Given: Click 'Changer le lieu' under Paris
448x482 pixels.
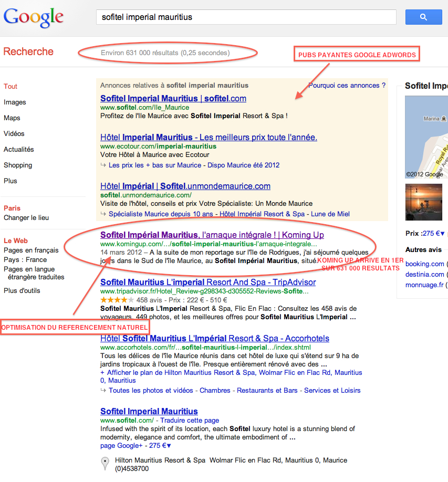Looking at the screenshot, I should click(x=26, y=218).
